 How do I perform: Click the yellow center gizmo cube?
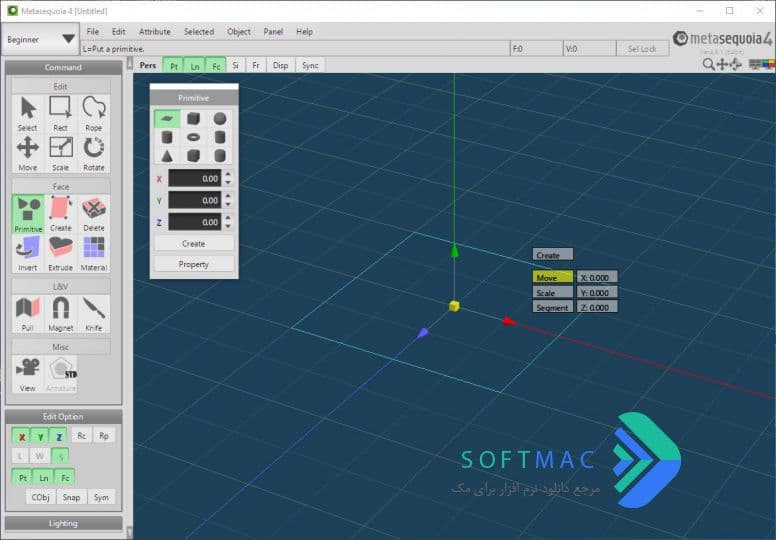click(x=454, y=306)
